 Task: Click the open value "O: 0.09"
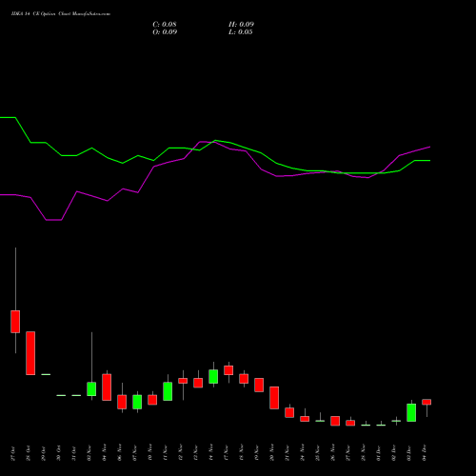coord(165,32)
